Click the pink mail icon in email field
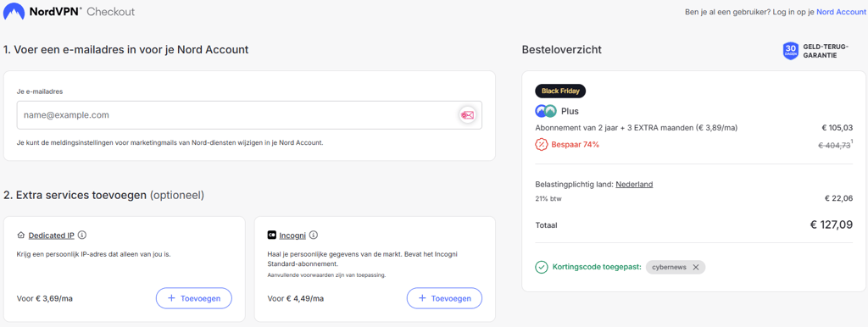Screen dimensions: 868x327 click(467, 115)
